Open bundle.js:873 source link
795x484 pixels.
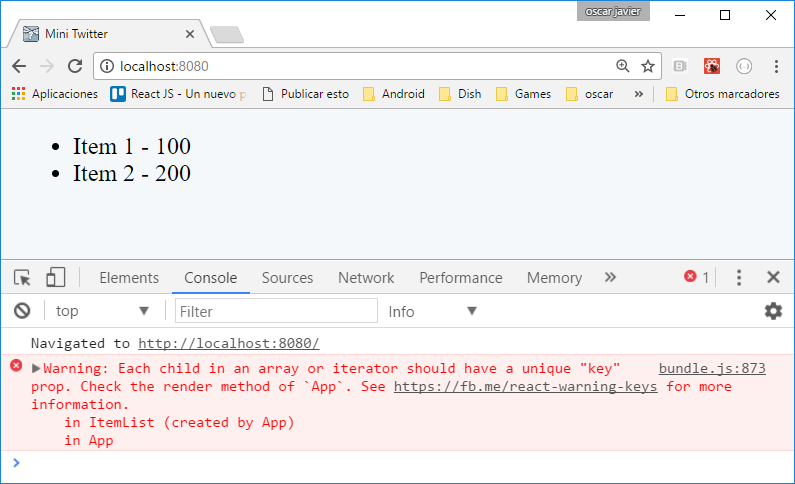712,368
